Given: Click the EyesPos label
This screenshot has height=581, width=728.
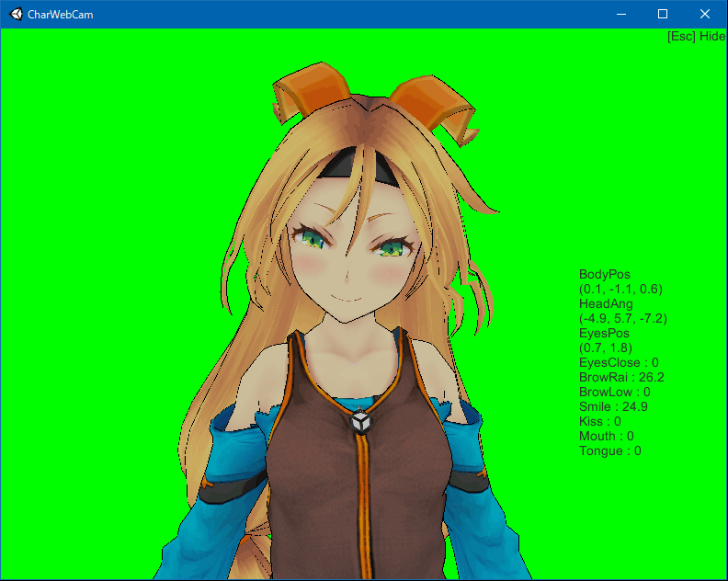Looking at the screenshot, I should pos(604,334).
